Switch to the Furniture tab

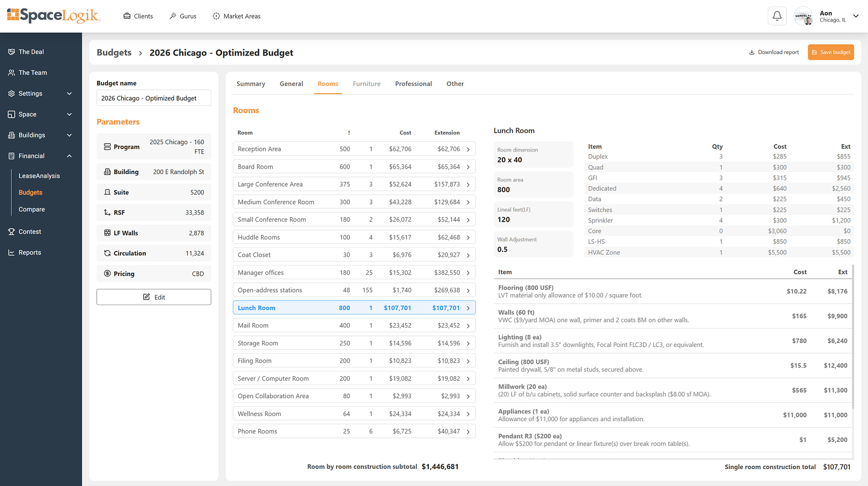pyautogui.click(x=366, y=84)
